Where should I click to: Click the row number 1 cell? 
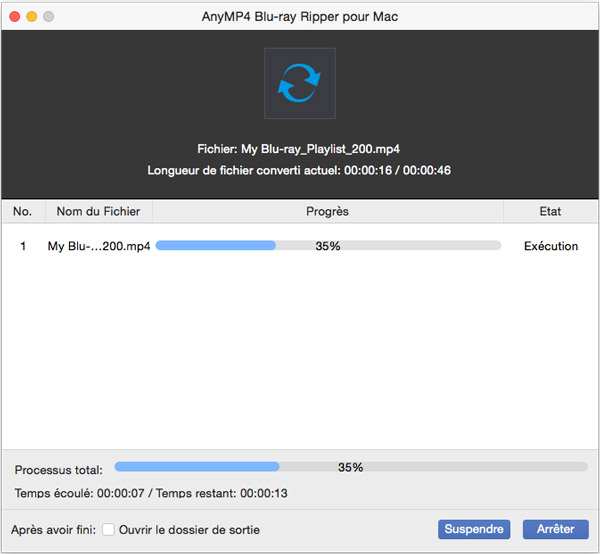tap(23, 246)
